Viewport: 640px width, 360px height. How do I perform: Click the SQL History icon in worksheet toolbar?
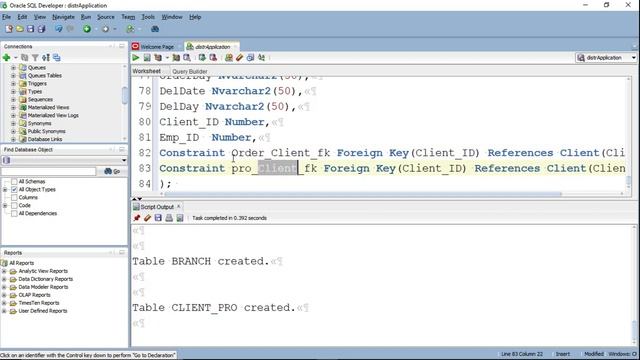(x=250, y=58)
